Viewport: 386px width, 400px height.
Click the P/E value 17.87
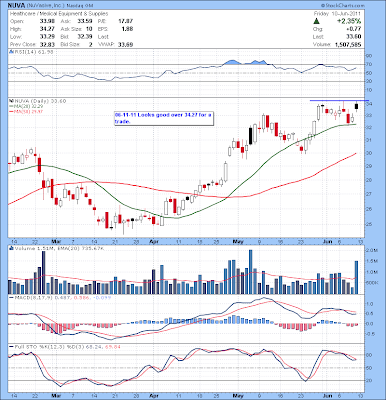coord(126,21)
